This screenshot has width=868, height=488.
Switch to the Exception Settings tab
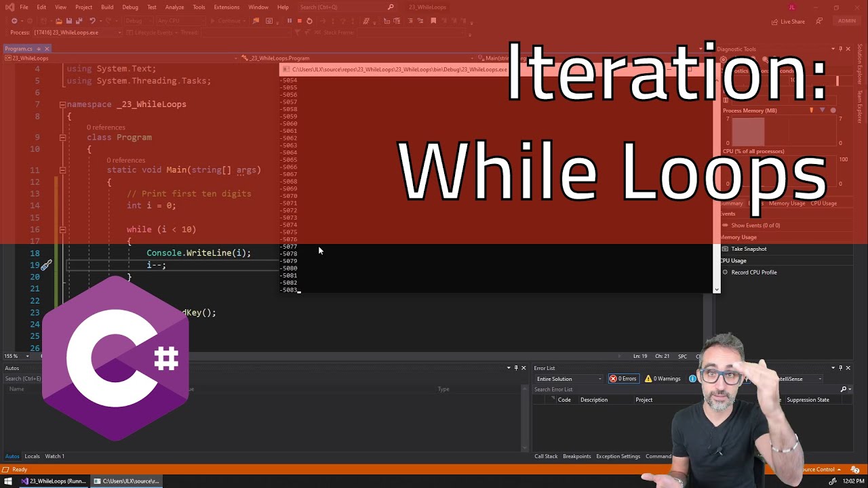point(618,456)
